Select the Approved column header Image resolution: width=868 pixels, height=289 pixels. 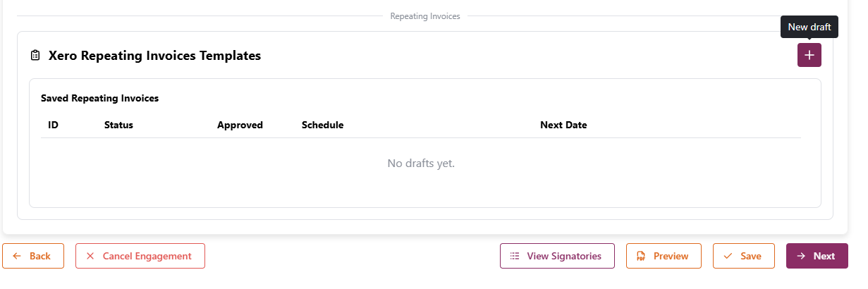[240, 125]
